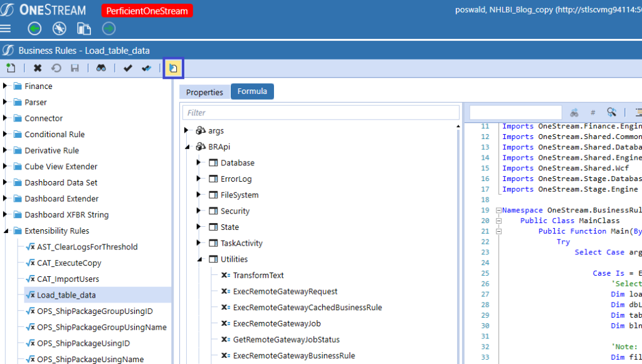Click the red PerficientOneStream button
642x364 pixels.
pos(146,11)
